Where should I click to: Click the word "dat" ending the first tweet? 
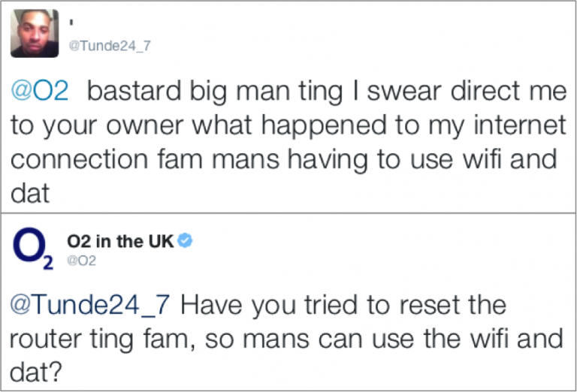pos(30,194)
